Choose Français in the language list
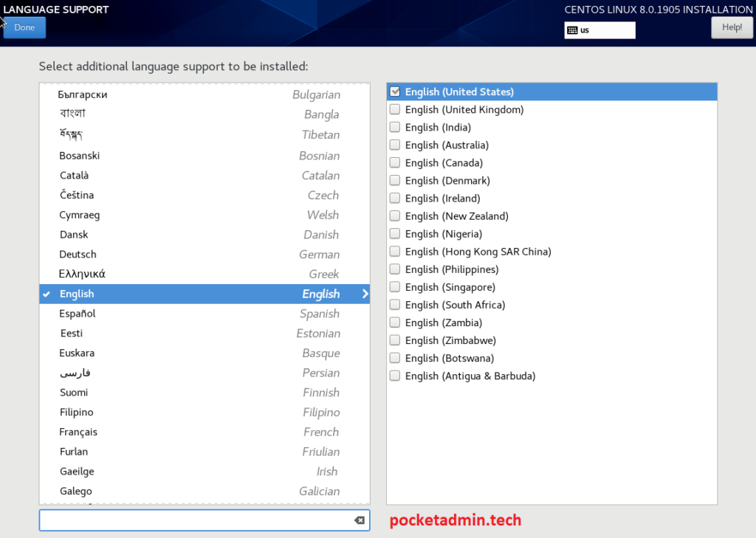 point(78,432)
